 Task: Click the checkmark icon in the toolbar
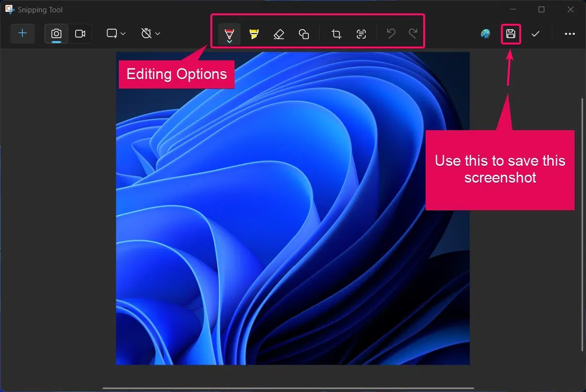[535, 34]
